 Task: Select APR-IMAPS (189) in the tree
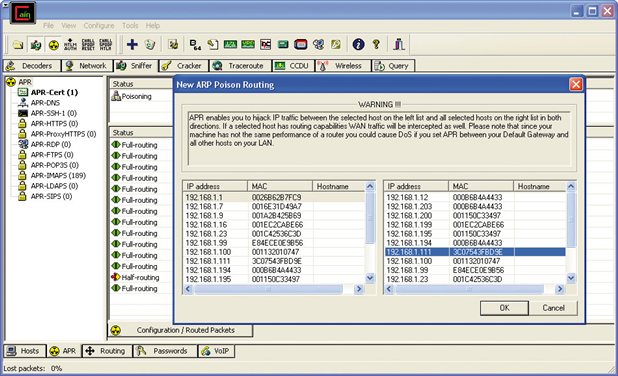click(58, 175)
